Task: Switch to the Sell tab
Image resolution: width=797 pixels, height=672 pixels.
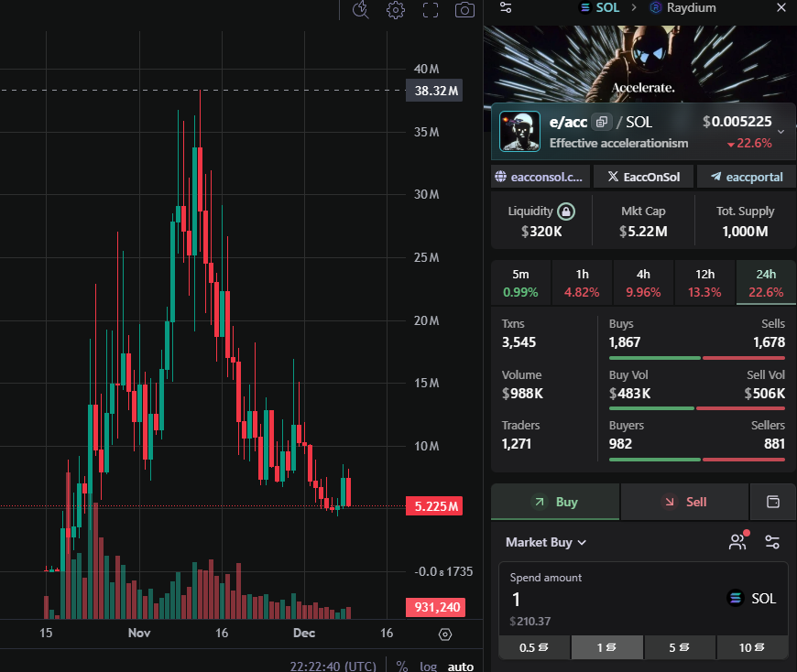Action: [684, 502]
